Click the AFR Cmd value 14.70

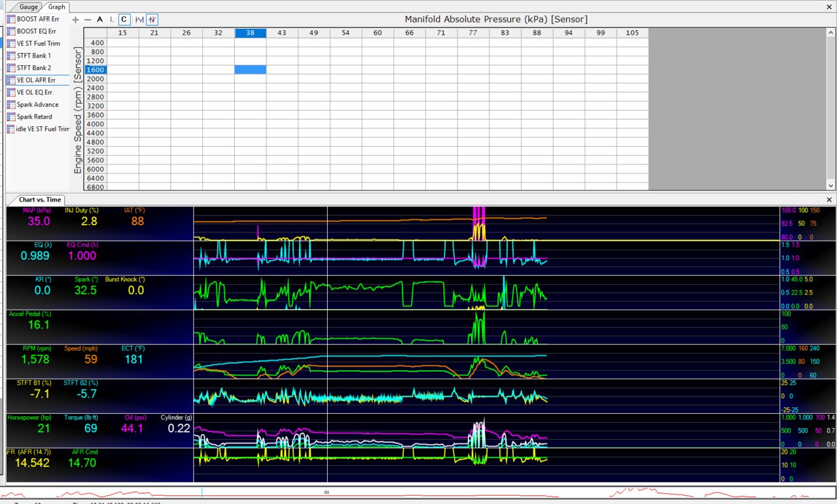82,463
